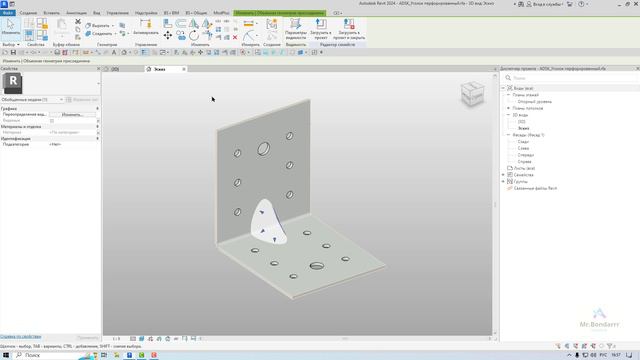Open the Управление ribbon tab
The image size is (640, 360).
click(x=118, y=13)
